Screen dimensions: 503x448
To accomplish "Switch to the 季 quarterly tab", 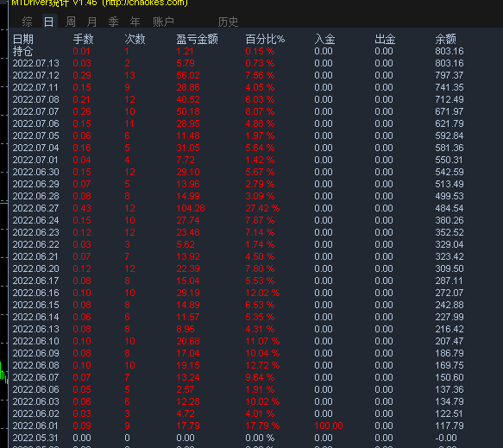I will pyautogui.click(x=113, y=22).
